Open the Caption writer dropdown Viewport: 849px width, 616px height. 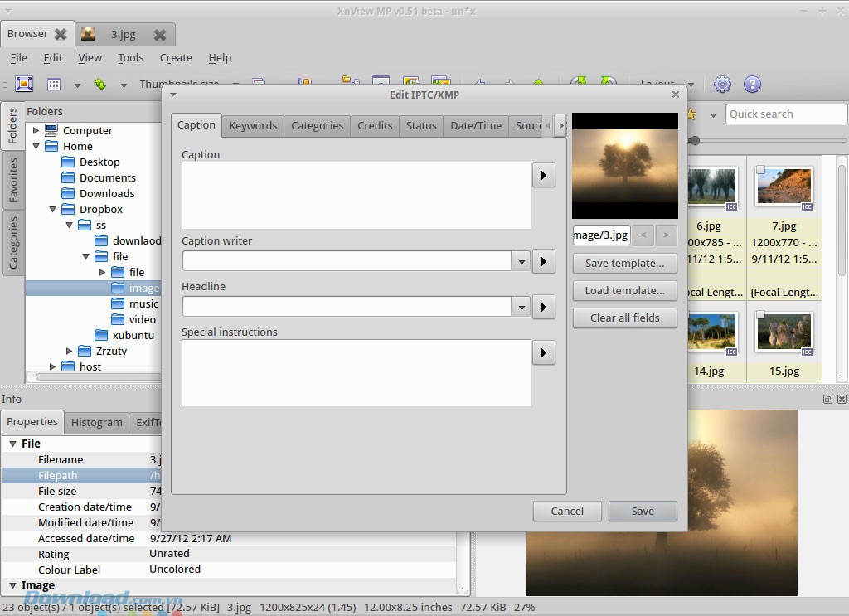tap(521, 261)
